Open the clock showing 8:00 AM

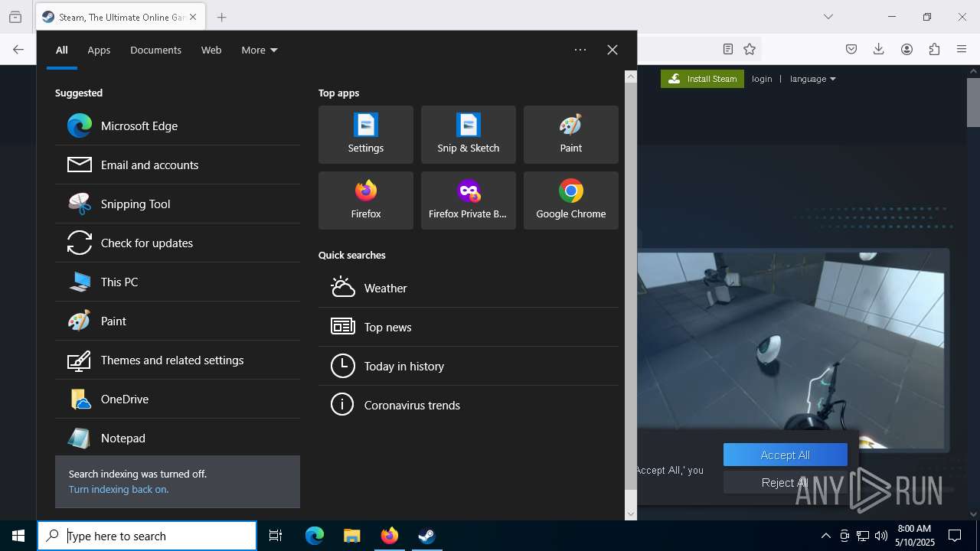914,536
